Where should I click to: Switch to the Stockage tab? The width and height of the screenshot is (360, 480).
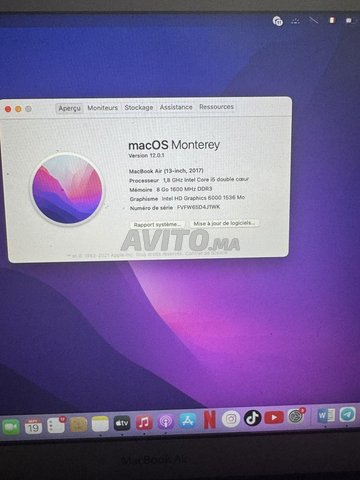tap(139, 107)
